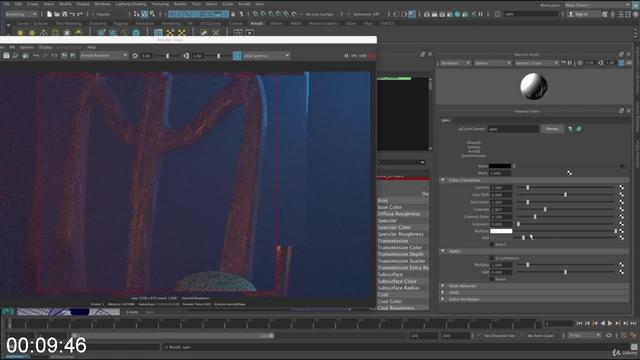Open the Windows menu
This screenshot has width=640, height=360.
tap(102, 4)
